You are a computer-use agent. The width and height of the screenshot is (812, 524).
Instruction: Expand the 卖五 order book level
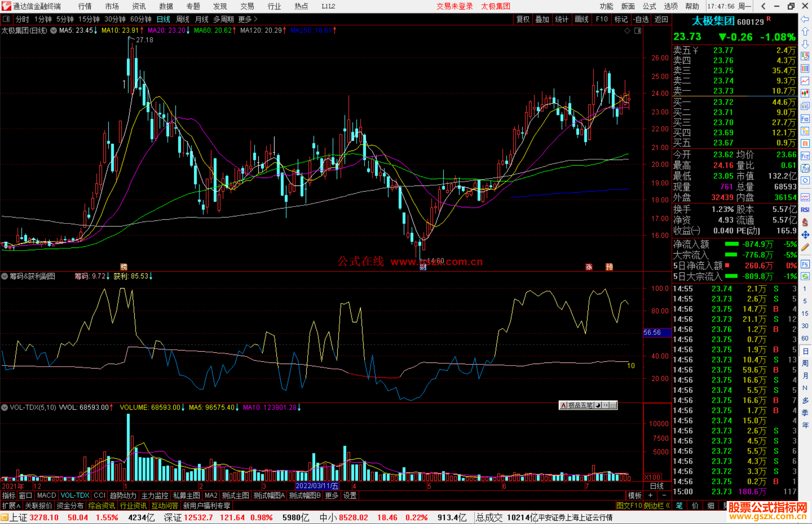[x=686, y=50]
